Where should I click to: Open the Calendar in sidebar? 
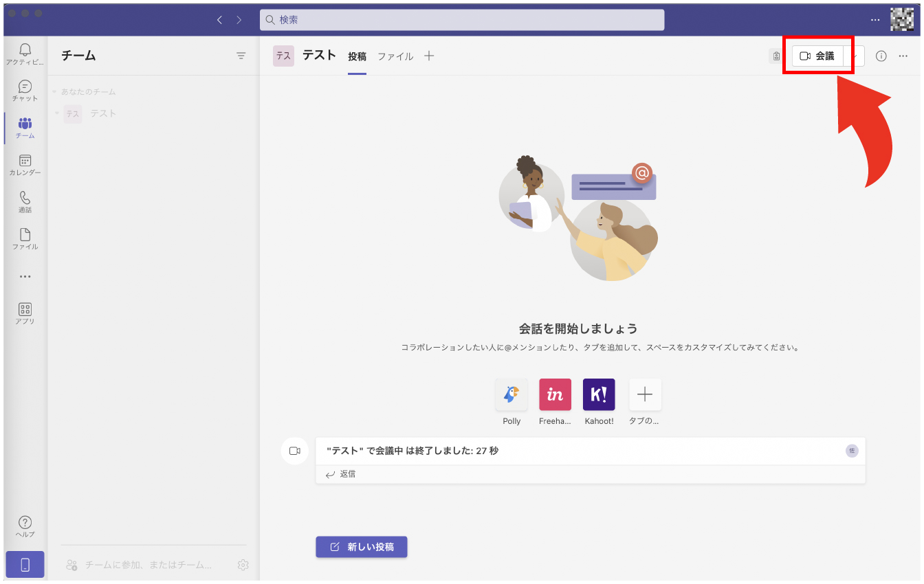[25, 165]
